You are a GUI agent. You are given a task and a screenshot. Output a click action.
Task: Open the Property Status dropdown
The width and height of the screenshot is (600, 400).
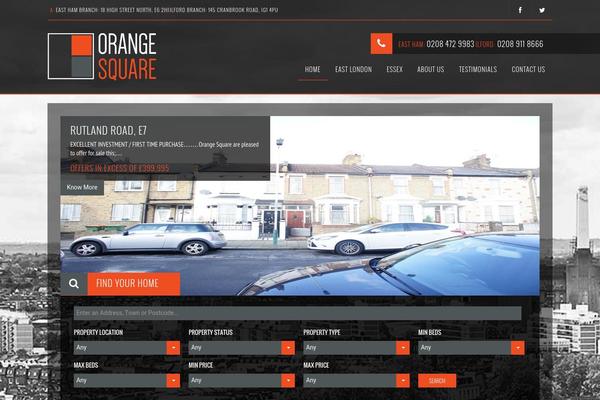coord(241,348)
